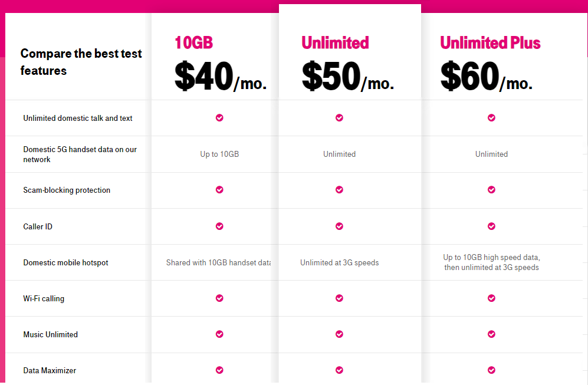Image resolution: width=588 pixels, height=385 pixels.
Task: Click Unlimited plan's Music Unlimited checkmark
Action: tap(339, 334)
